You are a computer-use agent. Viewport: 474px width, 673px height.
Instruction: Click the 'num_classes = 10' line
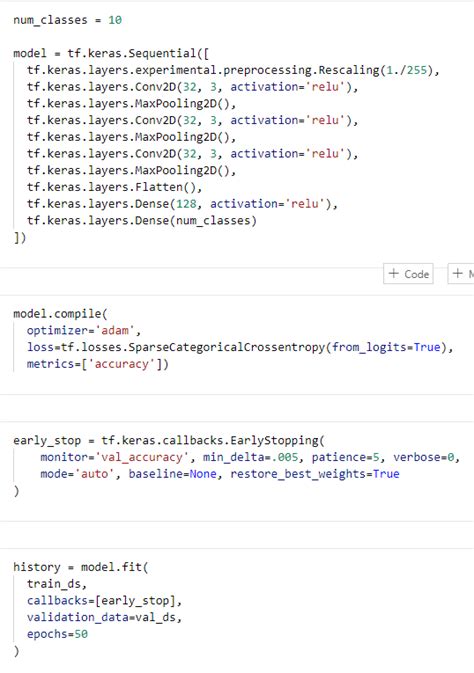click(67, 20)
